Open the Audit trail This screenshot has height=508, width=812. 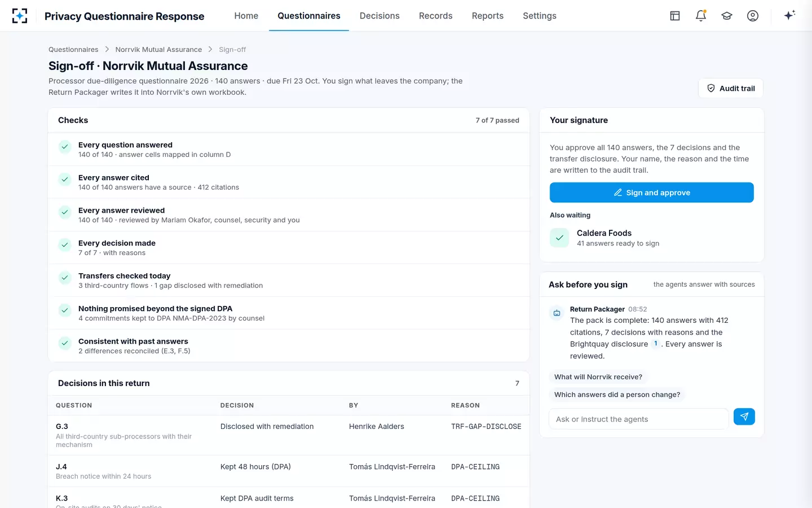(x=731, y=88)
